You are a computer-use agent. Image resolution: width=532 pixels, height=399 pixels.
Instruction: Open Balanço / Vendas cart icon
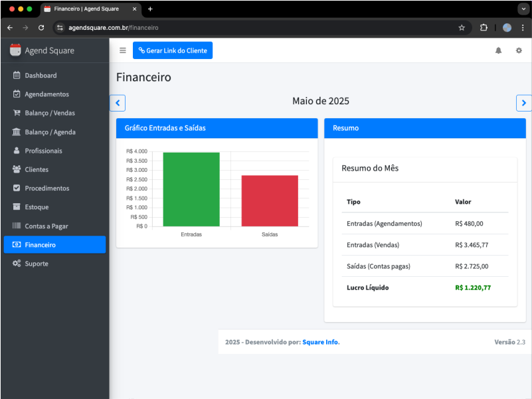click(17, 113)
